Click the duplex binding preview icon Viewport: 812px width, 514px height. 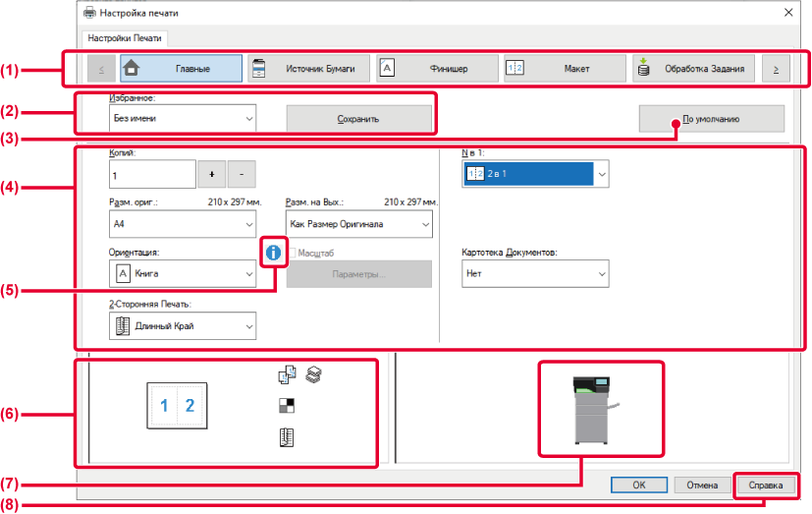[x=287, y=438]
